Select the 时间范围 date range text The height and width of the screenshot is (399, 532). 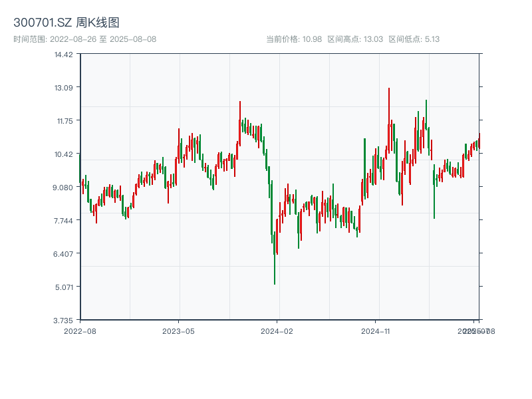tap(84, 39)
